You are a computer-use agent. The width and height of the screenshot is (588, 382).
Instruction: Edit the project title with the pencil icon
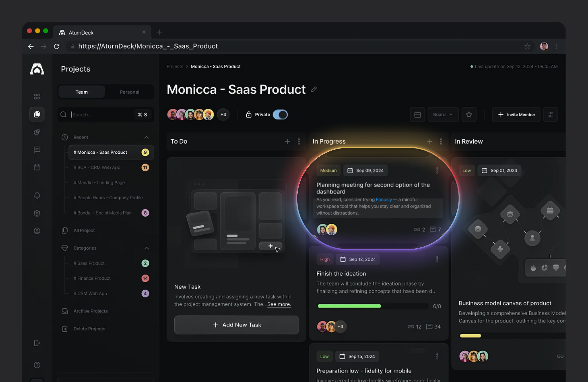[314, 90]
